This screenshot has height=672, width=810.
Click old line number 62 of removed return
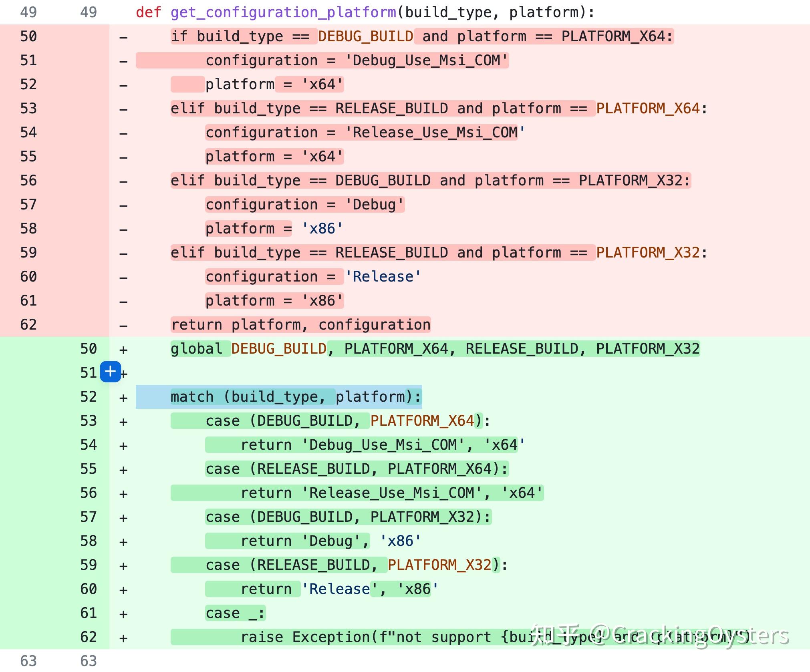tap(28, 325)
